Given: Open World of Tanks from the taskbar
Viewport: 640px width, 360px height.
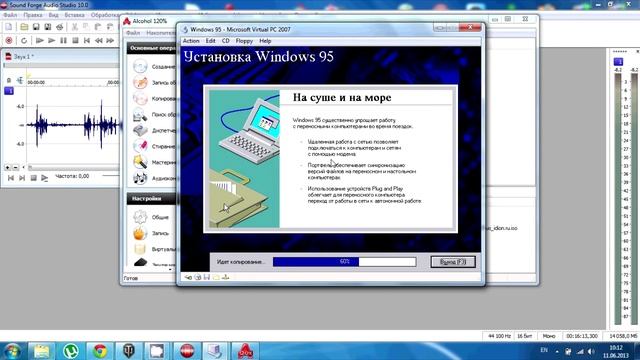Looking at the screenshot, I should click(x=129, y=351).
